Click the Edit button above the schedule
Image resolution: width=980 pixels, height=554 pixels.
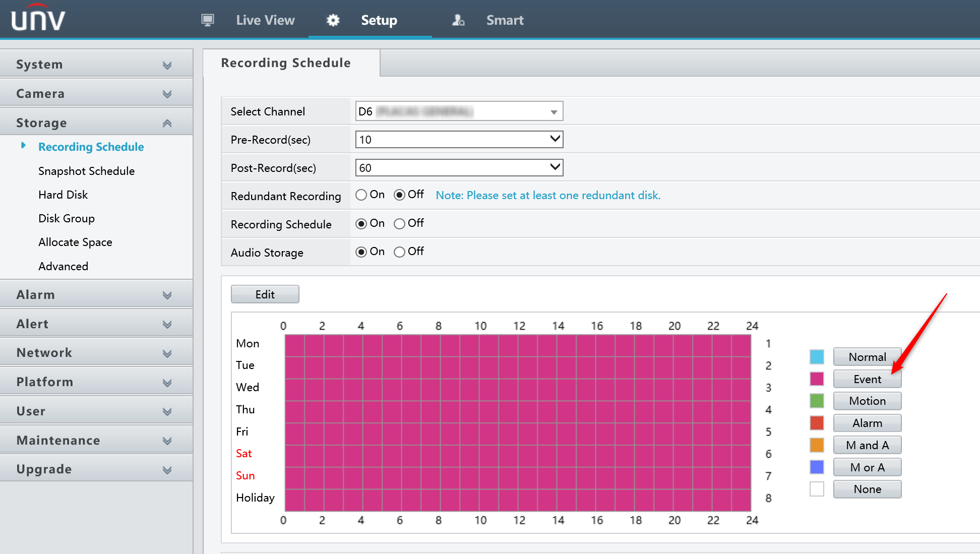[x=265, y=294]
